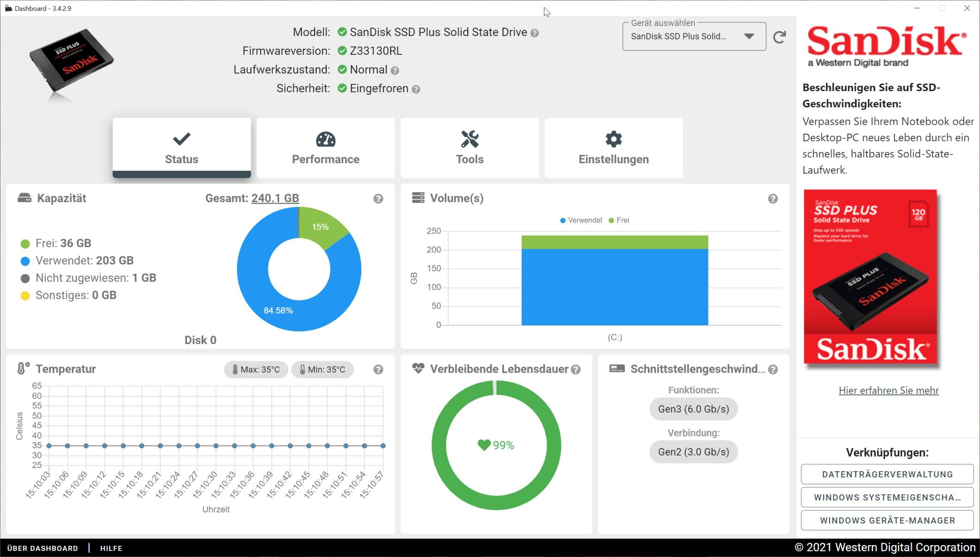Click the yellow Sonstiges color dot

tap(25, 296)
